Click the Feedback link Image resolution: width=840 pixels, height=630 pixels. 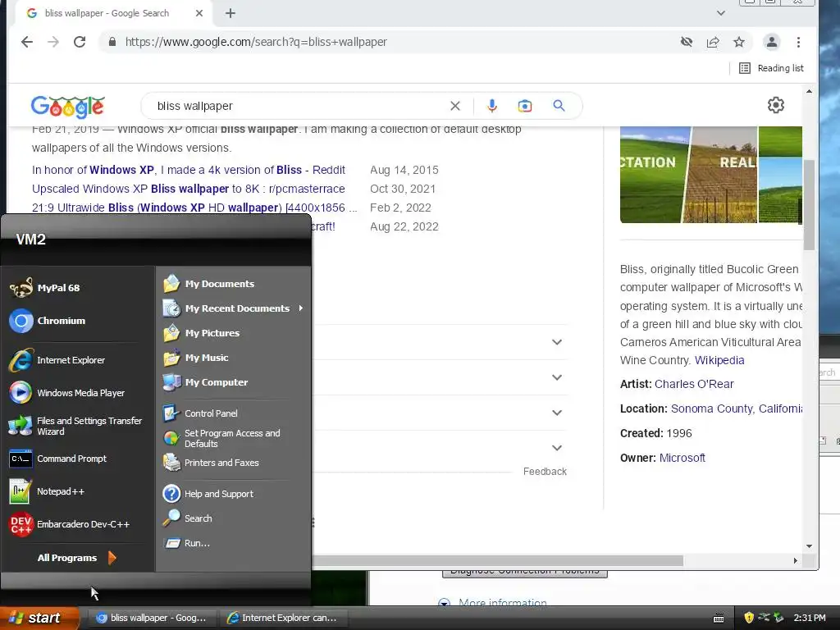(x=545, y=472)
